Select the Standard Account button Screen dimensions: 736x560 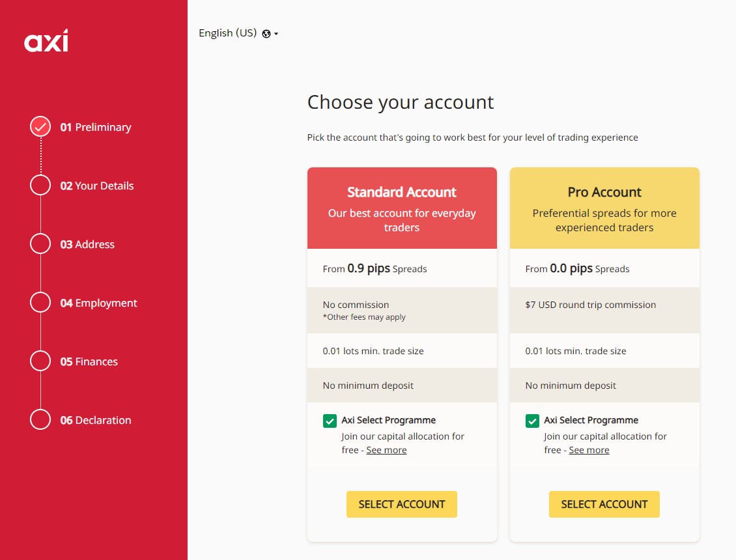click(x=401, y=504)
